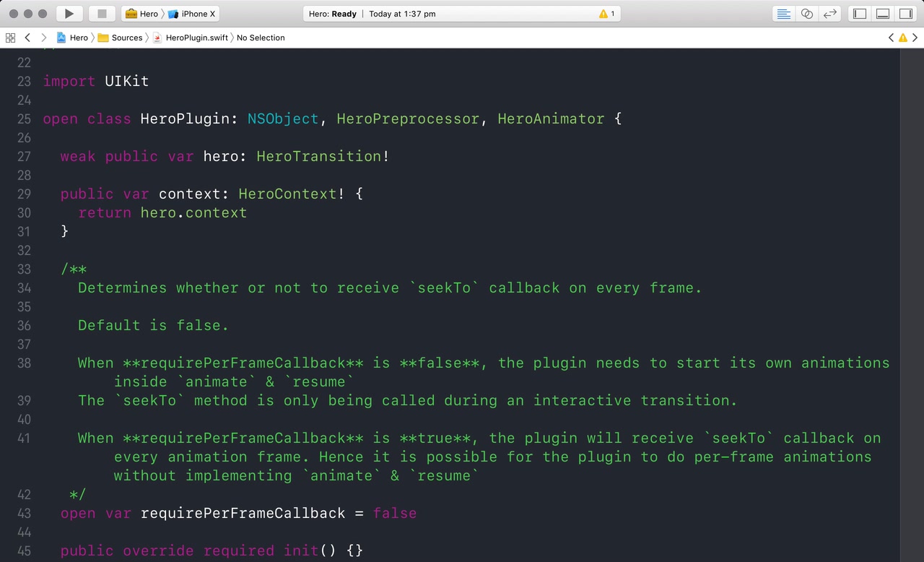This screenshot has height=562, width=924.
Task: Toggle the Inspectors panel visibility
Action: tap(905, 13)
